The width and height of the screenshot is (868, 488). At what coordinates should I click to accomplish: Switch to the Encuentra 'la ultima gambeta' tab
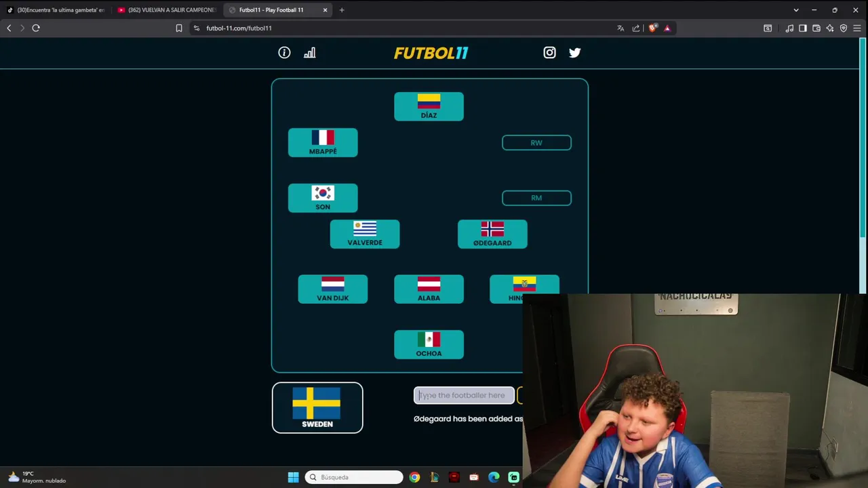point(56,10)
